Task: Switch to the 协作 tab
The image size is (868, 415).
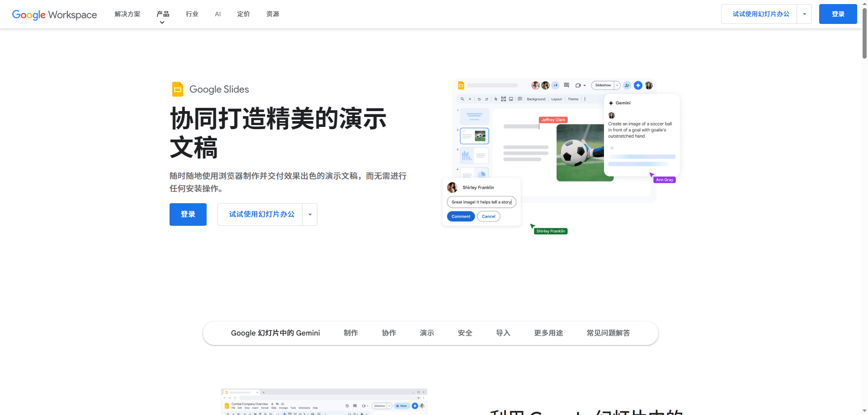Action: click(x=389, y=333)
